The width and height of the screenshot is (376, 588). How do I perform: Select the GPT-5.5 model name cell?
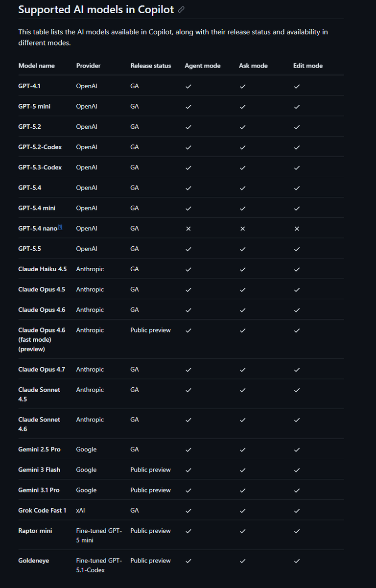30,249
